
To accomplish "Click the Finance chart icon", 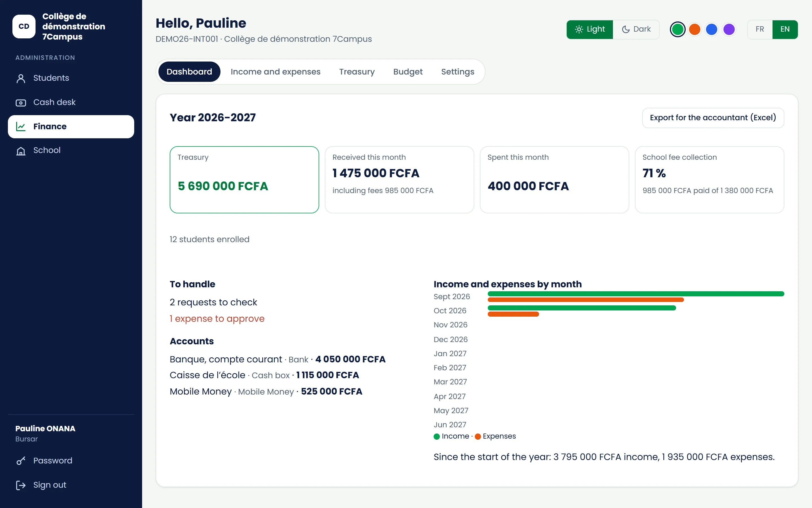I will pyautogui.click(x=21, y=127).
